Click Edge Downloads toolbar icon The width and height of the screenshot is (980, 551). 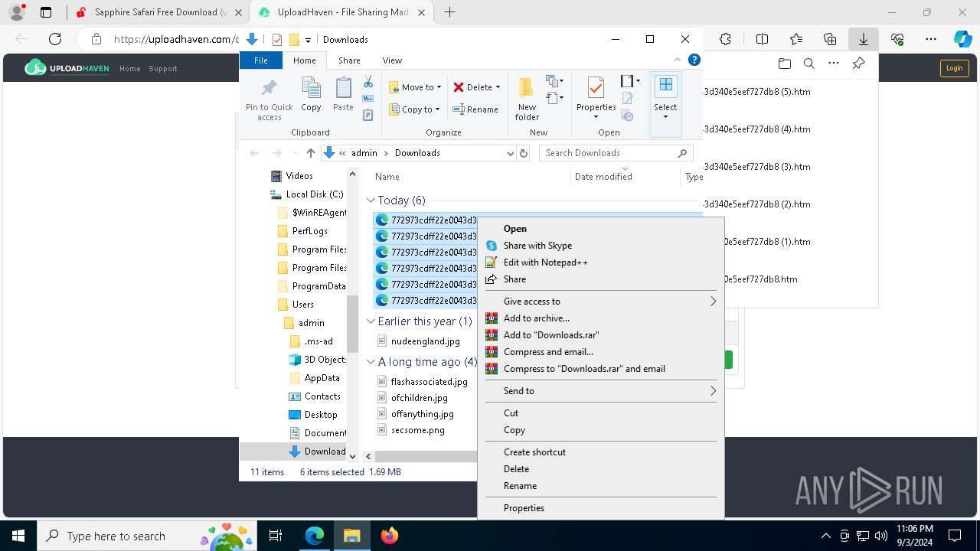tap(864, 39)
